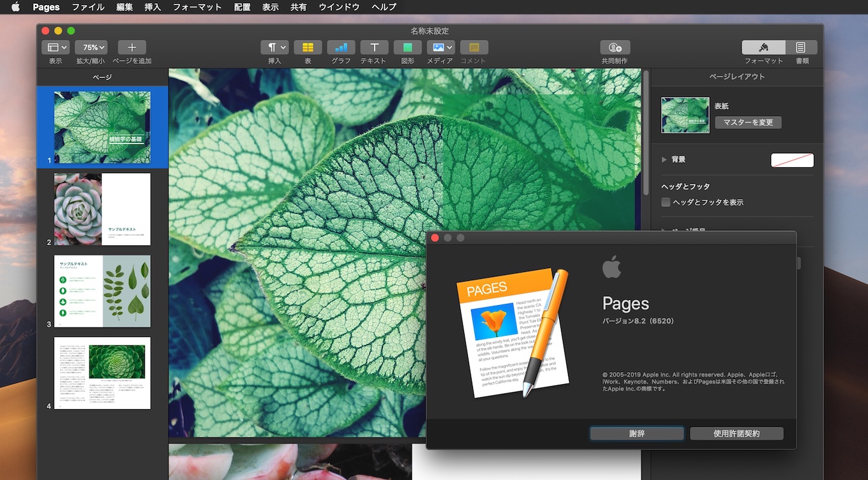
Task: Click the 謝辞 acknowledgements button
Action: click(x=637, y=433)
